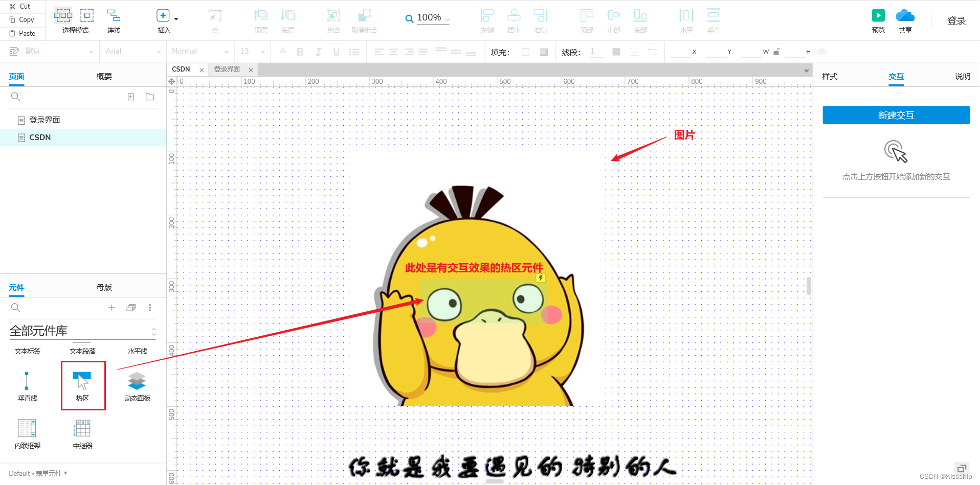
Task: Select the contained selection mode icon
Action: (x=87, y=15)
